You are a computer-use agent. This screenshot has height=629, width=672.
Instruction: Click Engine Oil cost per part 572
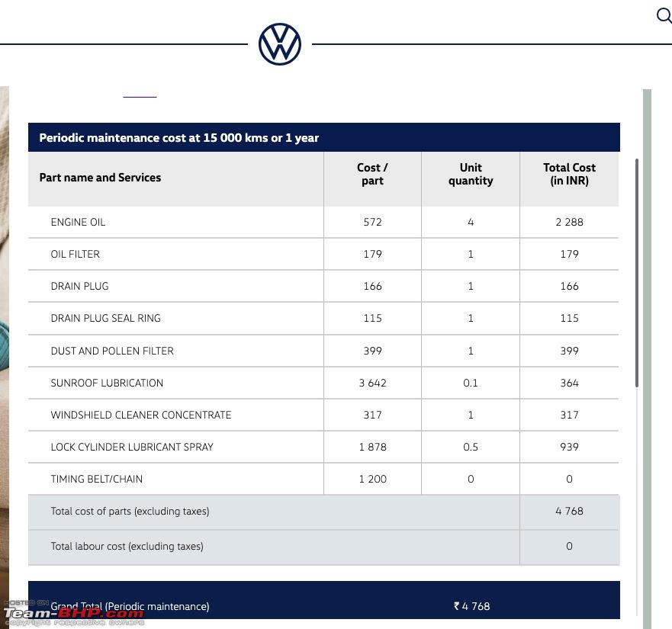point(372,223)
